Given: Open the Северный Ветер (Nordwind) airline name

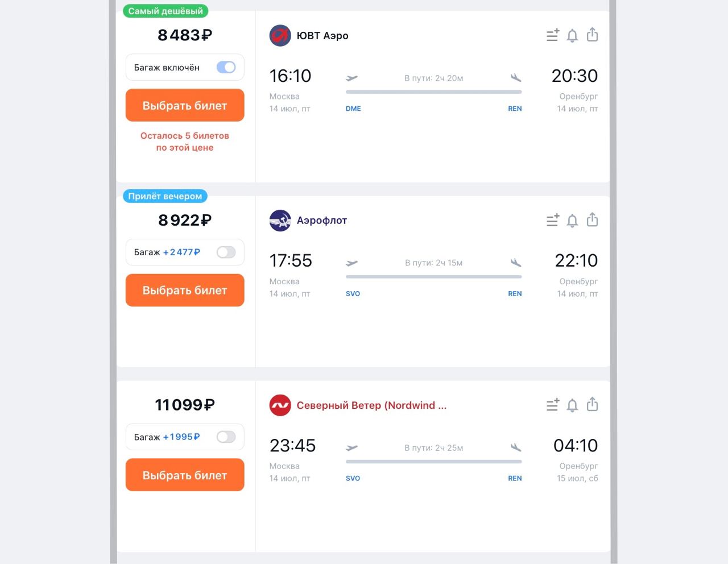Looking at the screenshot, I should coord(371,405).
